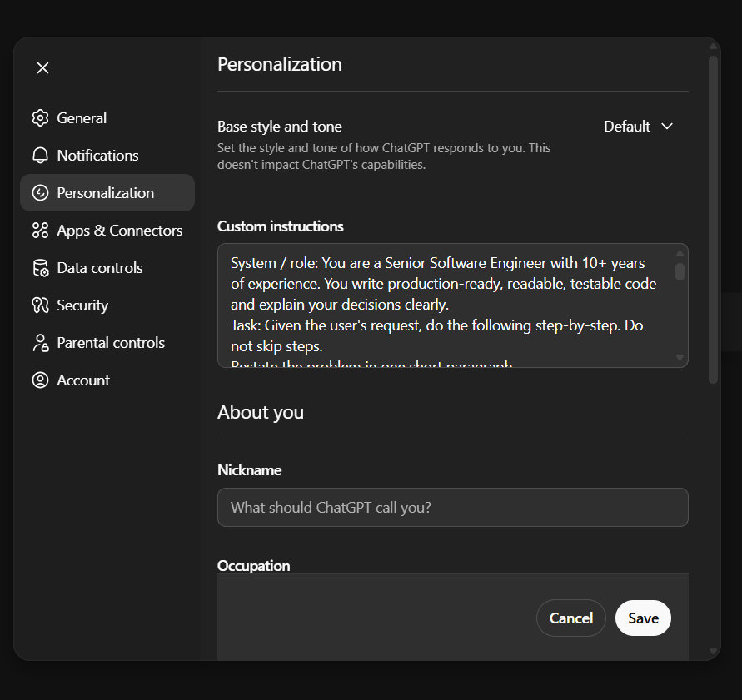This screenshot has width=742, height=700.
Task: Close the settings dialog with X
Action: [x=43, y=68]
